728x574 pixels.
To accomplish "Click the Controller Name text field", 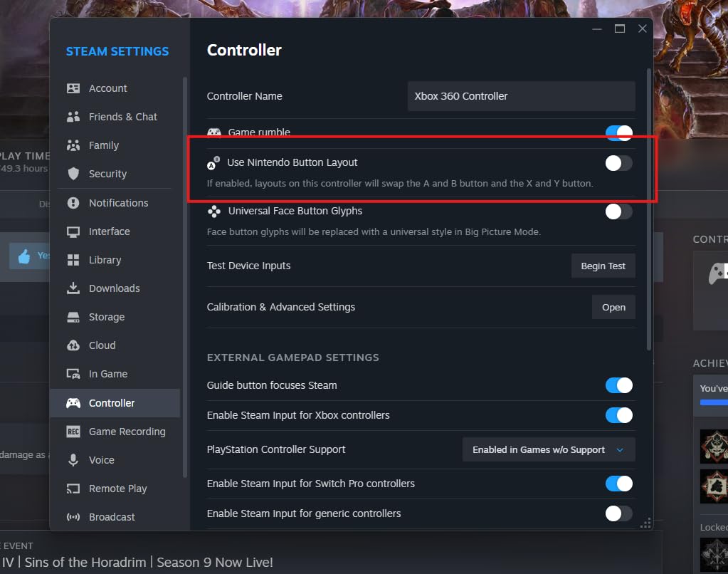I will (521, 96).
